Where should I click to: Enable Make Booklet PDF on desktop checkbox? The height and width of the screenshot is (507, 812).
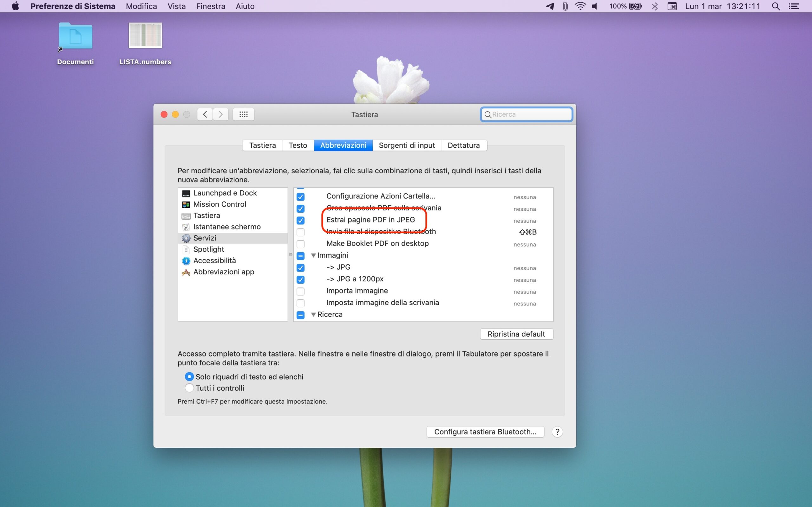pyautogui.click(x=300, y=244)
